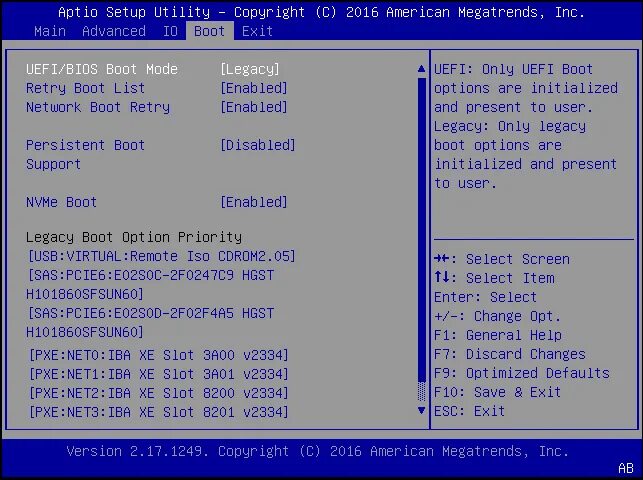Select the NVMe Boot option
The width and height of the screenshot is (643, 480).
tap(62, 202)
